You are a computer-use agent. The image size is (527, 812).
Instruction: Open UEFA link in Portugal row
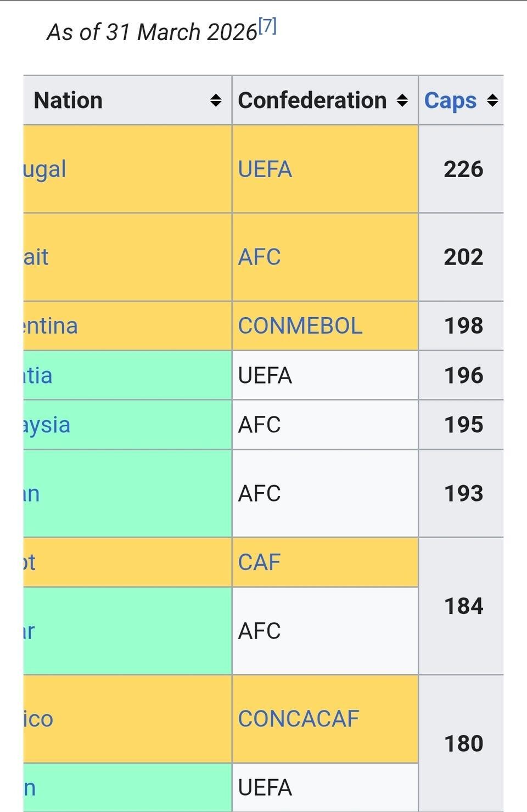(265, 169)
